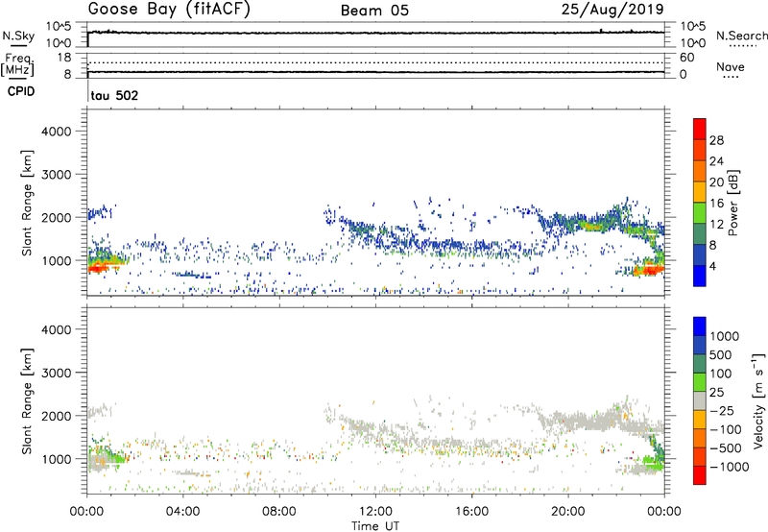Select the '-100' label on Velocity colorbar

tap(726, 429)
